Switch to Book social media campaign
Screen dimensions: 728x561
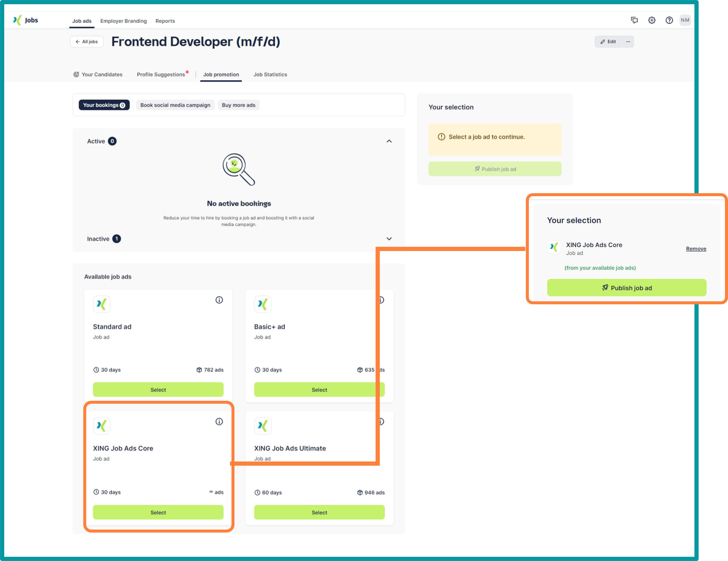[175, 105]
